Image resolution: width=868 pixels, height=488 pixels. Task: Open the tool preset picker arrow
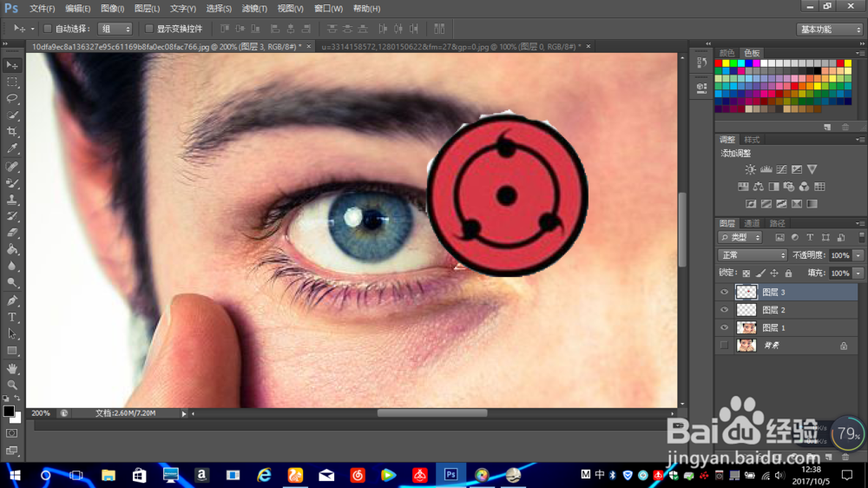click(x=33, y=29)
